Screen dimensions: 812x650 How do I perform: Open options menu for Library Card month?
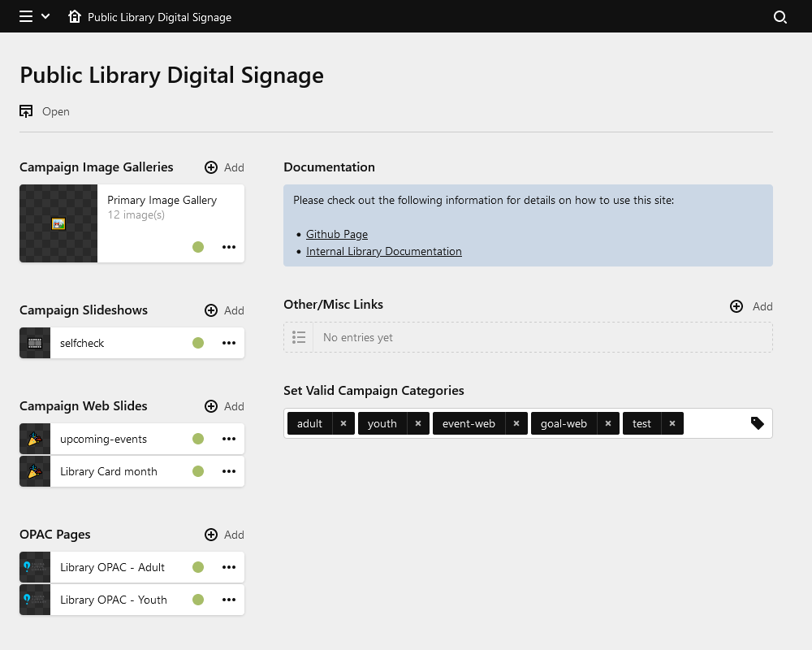click(229, 471)
